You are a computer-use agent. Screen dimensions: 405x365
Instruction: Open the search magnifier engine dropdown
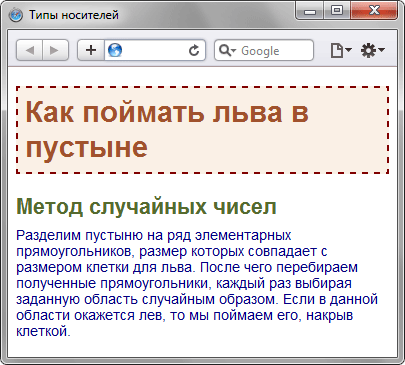click(227, 51)
